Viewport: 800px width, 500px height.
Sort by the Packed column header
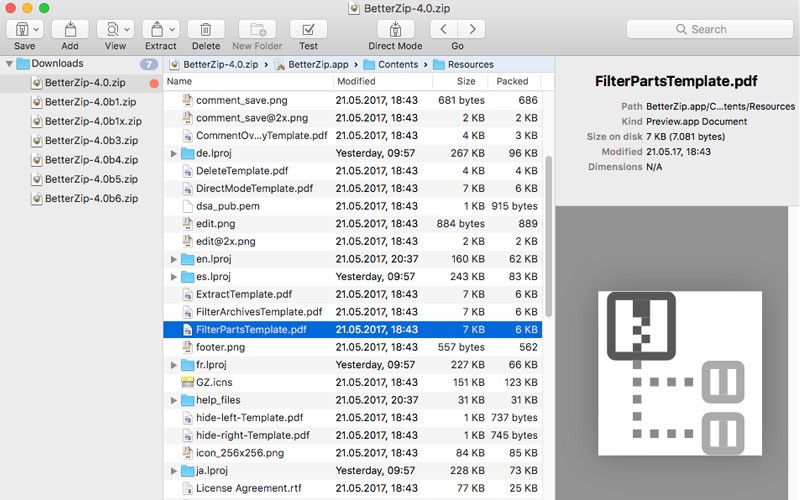click(514, 81)
